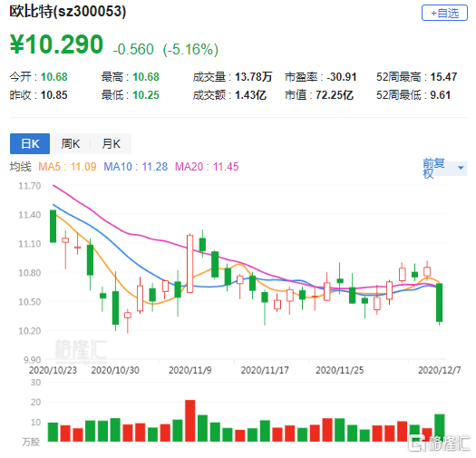Click the price change -0.560 value
476x458 pixels.
[133, 50]
